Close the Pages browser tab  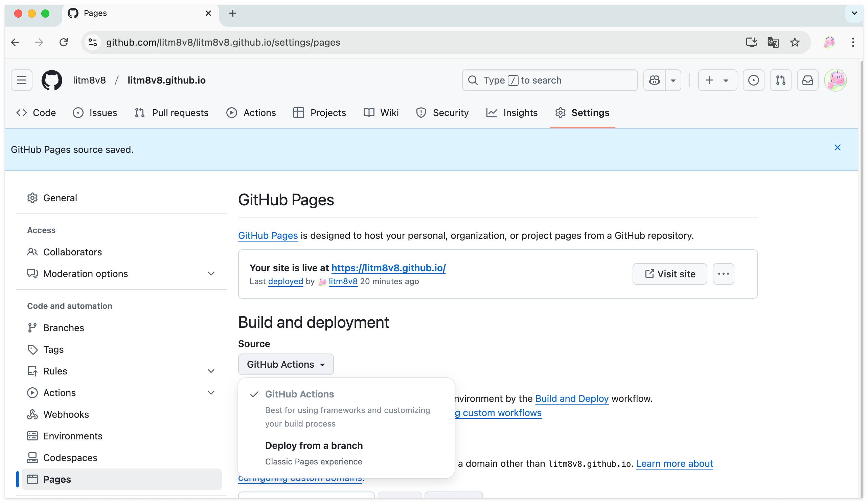[x=208, y=14]
